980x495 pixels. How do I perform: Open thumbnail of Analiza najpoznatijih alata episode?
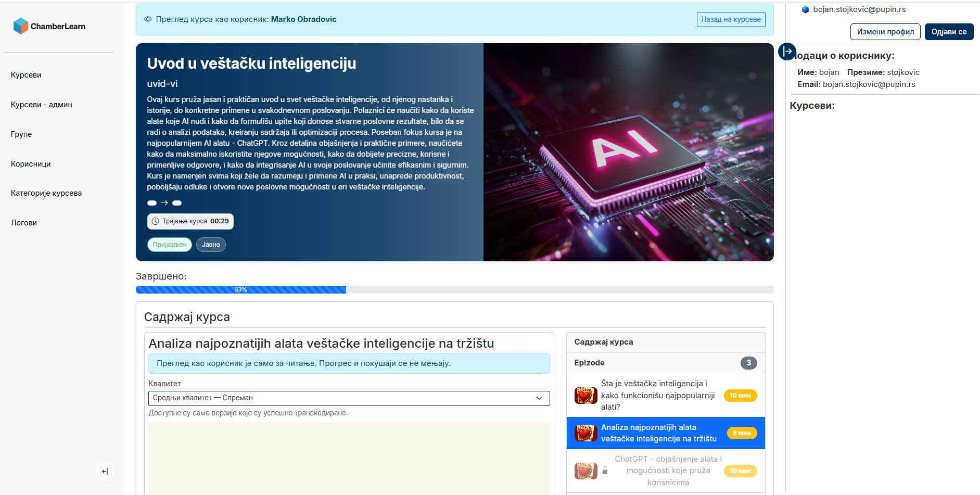586,433
